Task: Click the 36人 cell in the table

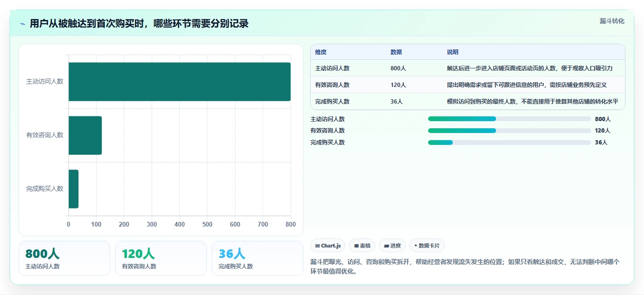Action: [397, 102]
